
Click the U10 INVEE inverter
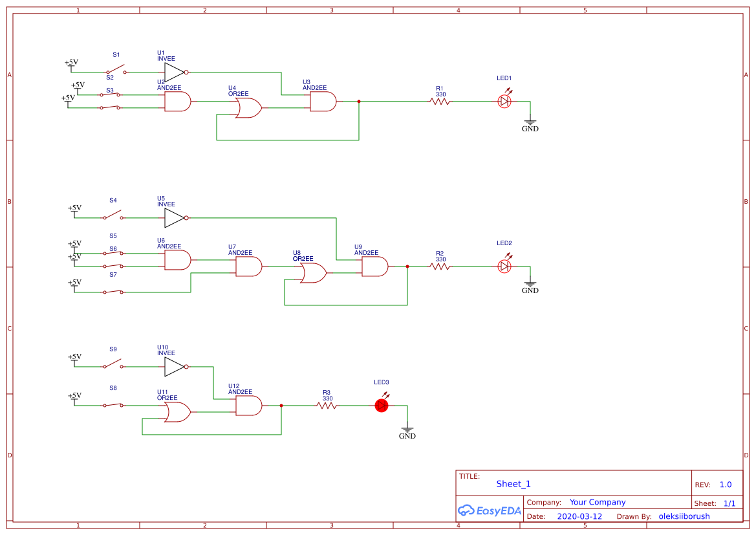(175, 367)
